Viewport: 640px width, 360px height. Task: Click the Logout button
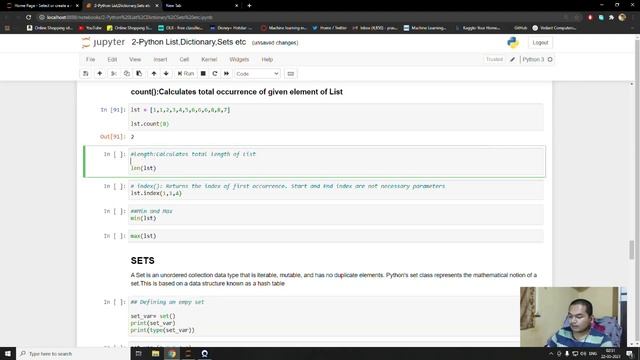click(x=540, y=42)
